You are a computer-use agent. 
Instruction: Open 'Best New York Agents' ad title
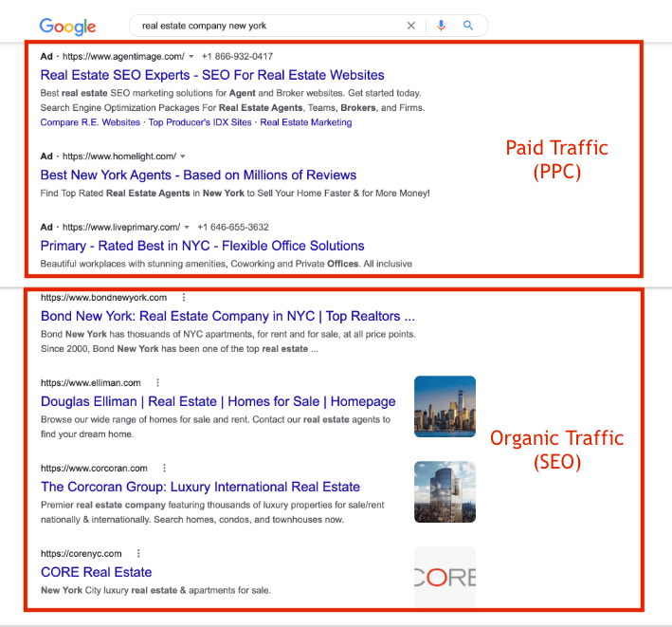(198, 175)
